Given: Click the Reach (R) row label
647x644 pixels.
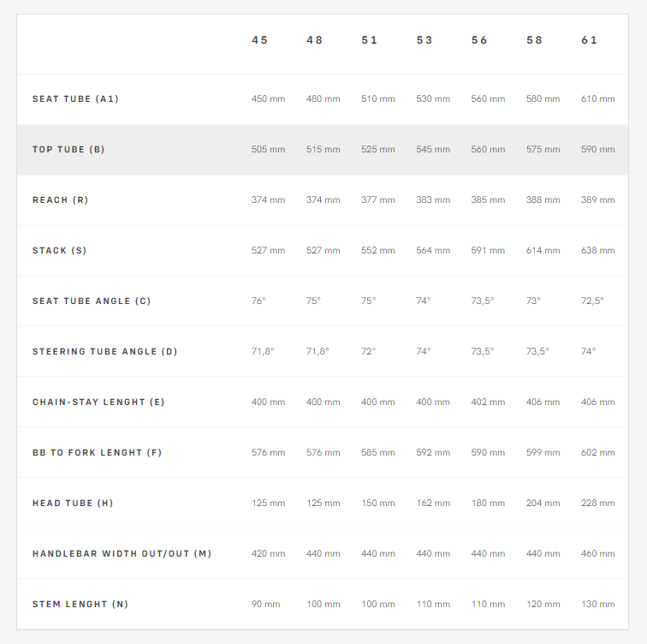Looking at the screenshot, I should (61, 200).
